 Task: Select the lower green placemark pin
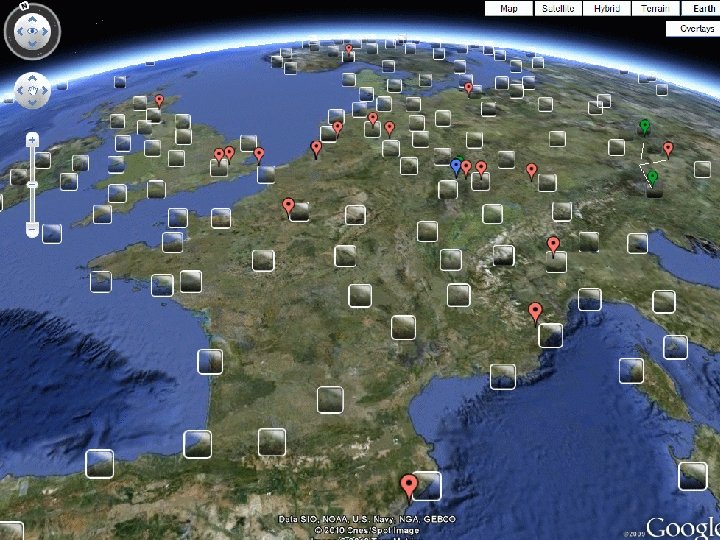[x=652, y=179]
